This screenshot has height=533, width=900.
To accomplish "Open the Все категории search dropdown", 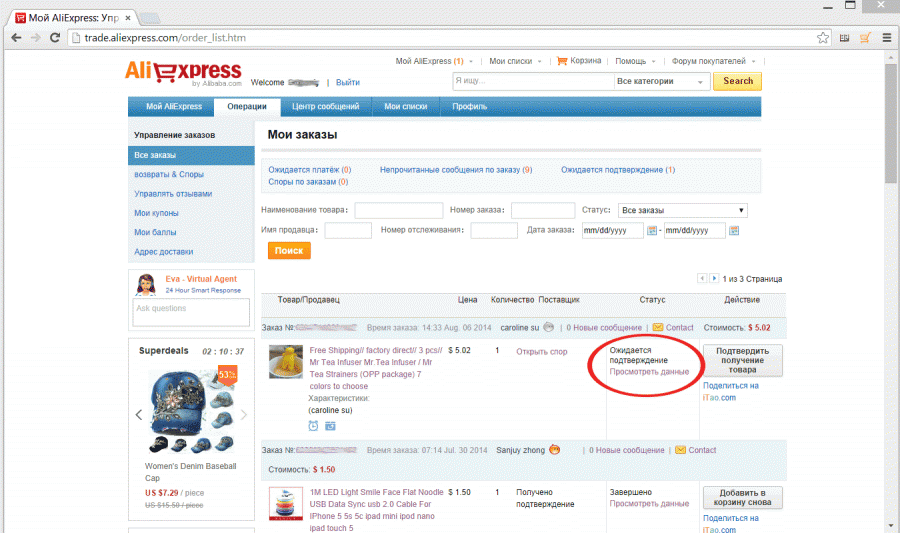I will (x=661, y=81).
